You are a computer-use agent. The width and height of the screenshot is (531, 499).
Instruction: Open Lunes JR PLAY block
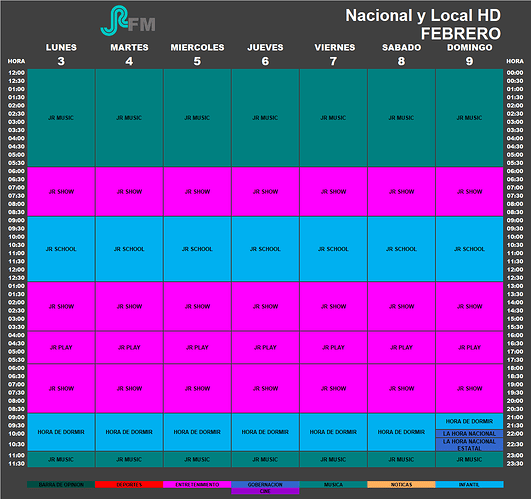[x=61, y=347]
